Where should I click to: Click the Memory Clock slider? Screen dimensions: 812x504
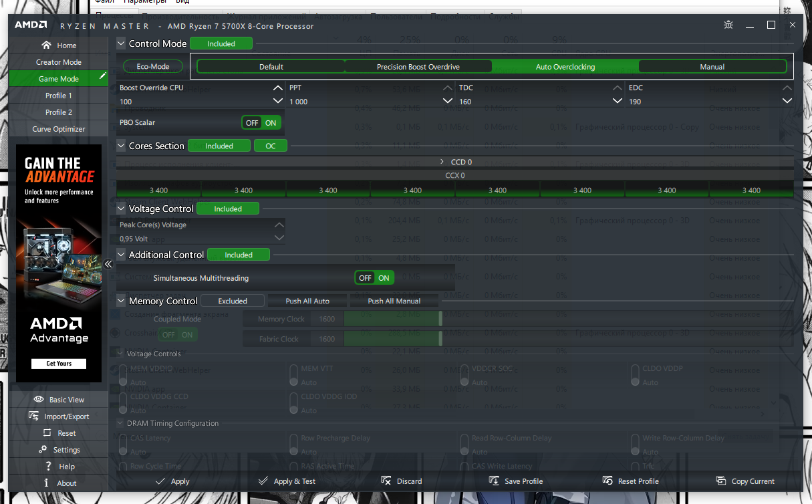click(x=393, y=320)
